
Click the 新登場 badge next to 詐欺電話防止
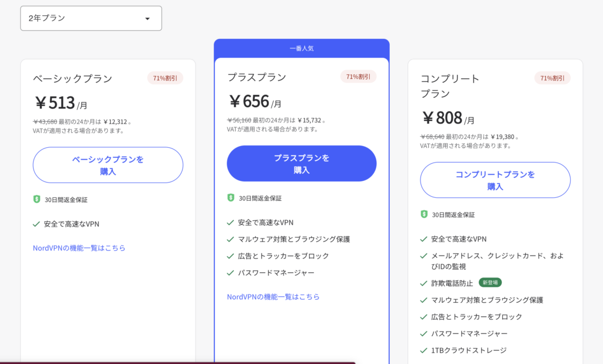pyautogui.click(x=491, y=282)
